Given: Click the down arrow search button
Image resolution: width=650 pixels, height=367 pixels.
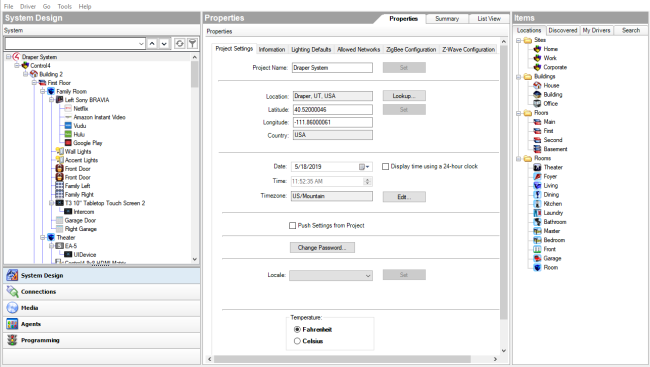Looking at the screenshot, I should [165, 44].
